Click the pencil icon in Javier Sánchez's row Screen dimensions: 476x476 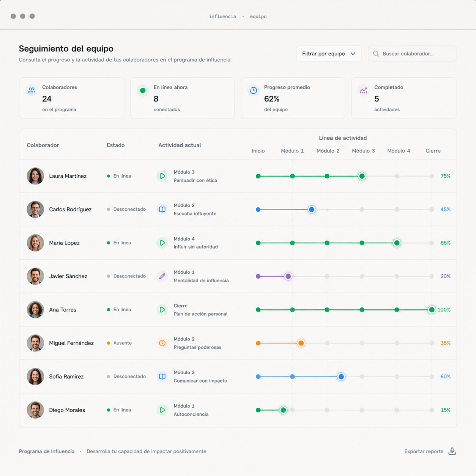tap(162, 276)
